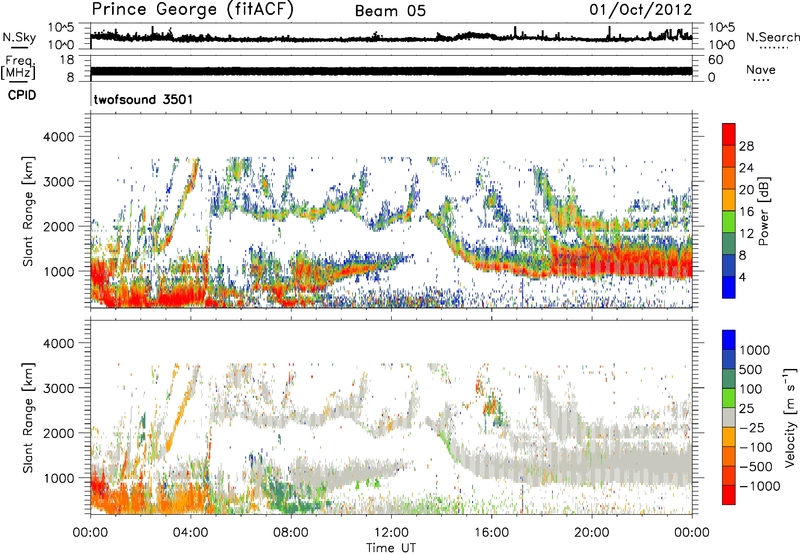Click the '16' power colorbar tick

click(746, 212)
